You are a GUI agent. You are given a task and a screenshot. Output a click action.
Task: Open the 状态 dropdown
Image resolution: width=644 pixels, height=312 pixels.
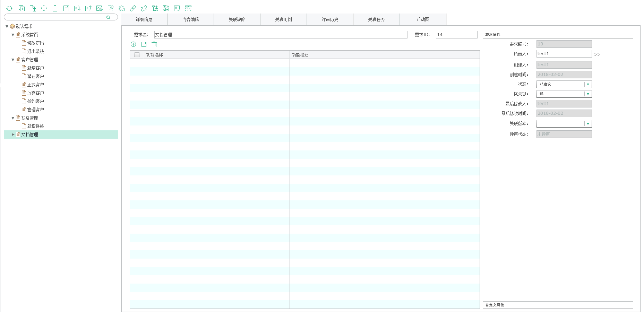(588, 84)
